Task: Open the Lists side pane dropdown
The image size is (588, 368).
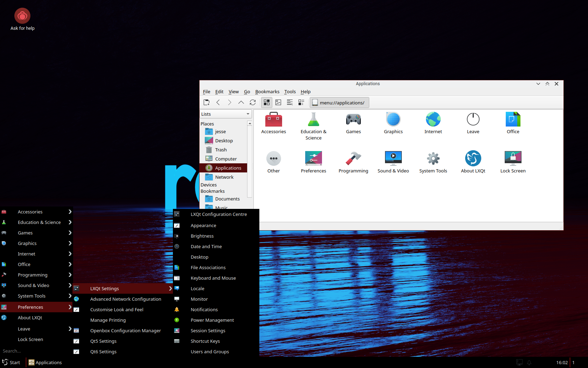Action: [226, 114]
